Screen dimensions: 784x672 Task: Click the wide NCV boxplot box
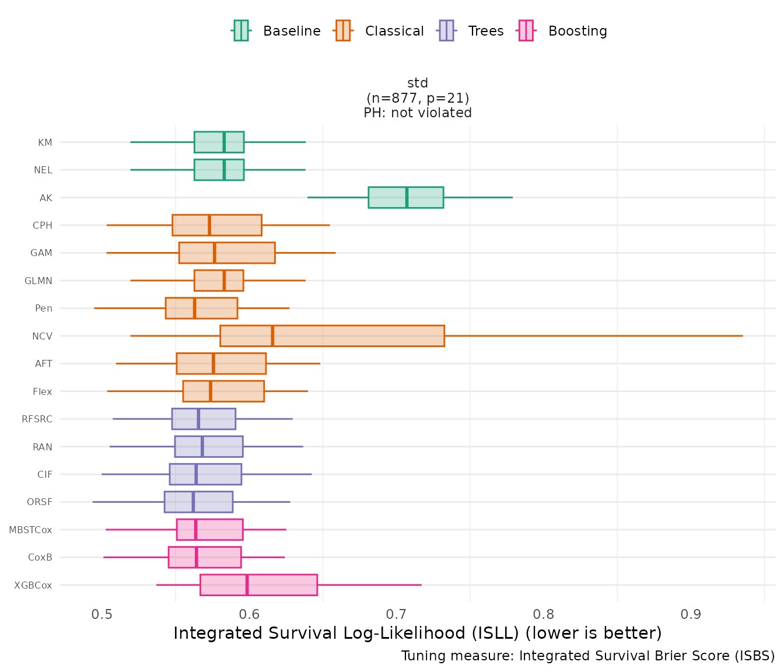click(332, 336)
